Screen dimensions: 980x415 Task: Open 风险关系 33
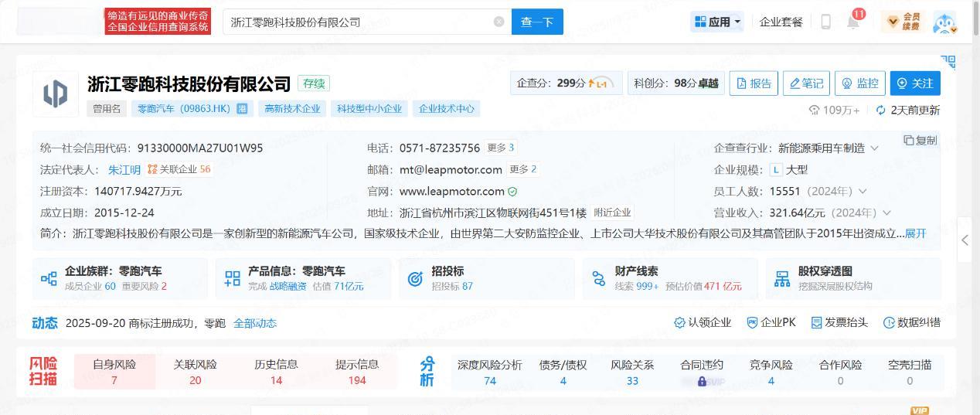tap(632, 372)
